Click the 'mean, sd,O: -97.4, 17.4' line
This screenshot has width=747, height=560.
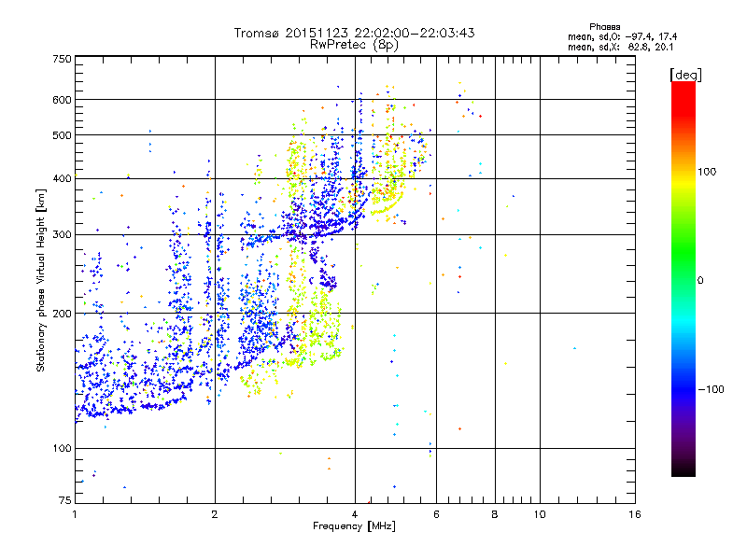tap(622, 36)
